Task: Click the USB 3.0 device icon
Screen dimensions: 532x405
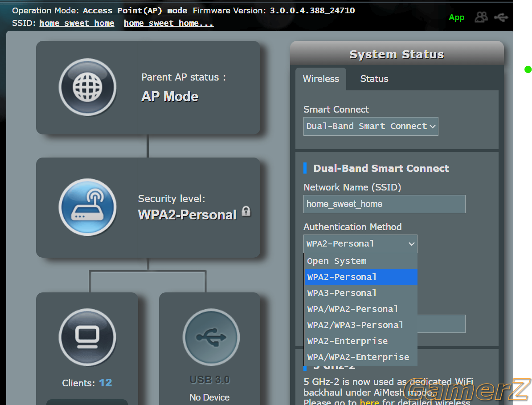Action: 211,337
